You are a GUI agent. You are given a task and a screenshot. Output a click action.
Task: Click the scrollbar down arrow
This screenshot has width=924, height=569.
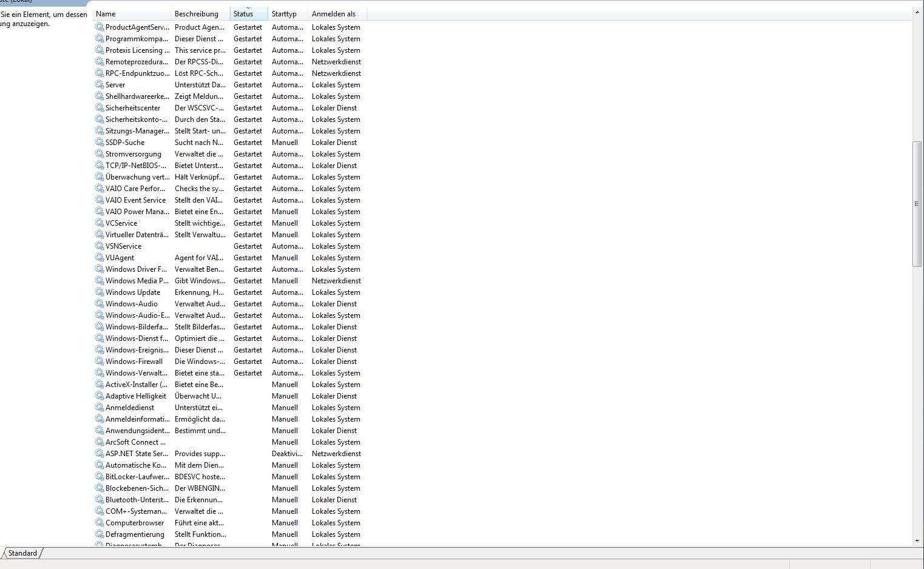[x=917, y=540]
